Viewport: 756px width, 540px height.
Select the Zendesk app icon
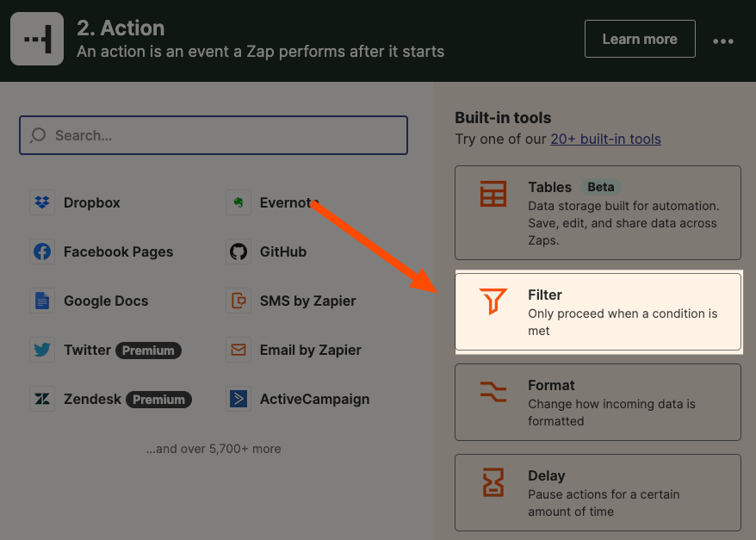[x=42, y=400]
